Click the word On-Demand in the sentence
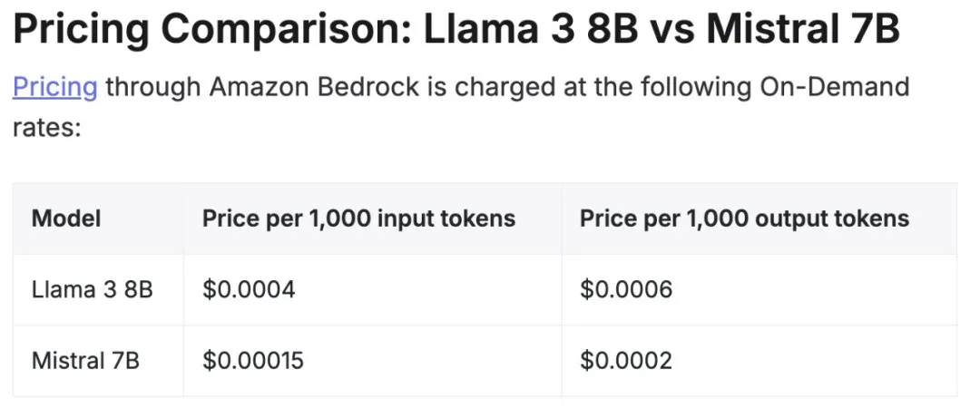This screenshot has width=980, height=408. click(x=835, y=87)
